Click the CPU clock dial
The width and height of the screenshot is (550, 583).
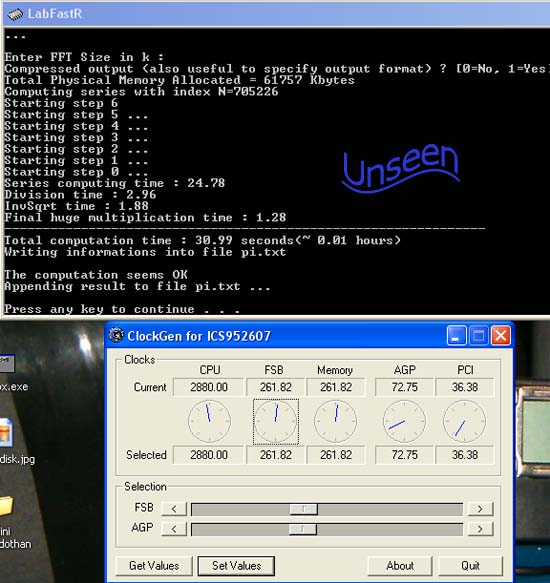tap(209, 421)
